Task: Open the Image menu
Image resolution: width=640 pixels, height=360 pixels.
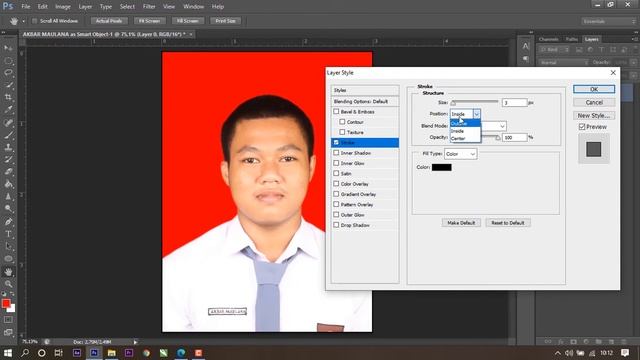Action: coord(62,7)
